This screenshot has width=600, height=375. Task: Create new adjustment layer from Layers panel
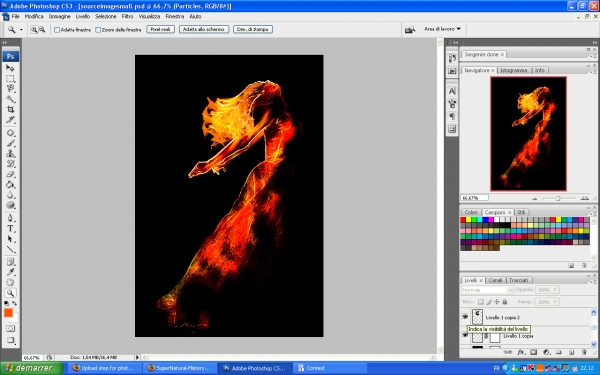point(546,352)
